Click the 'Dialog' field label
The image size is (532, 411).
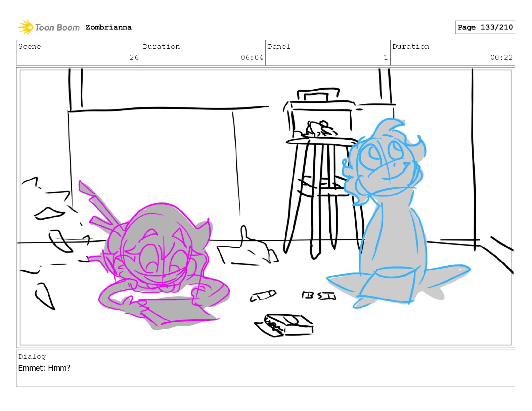tap(32, 356)
